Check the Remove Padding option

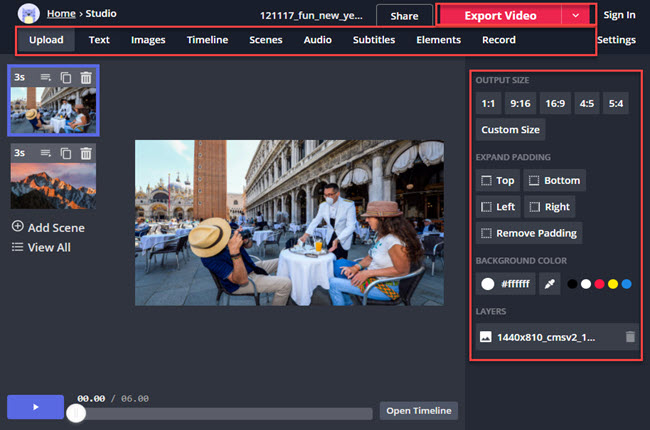(x=487, y=233)
